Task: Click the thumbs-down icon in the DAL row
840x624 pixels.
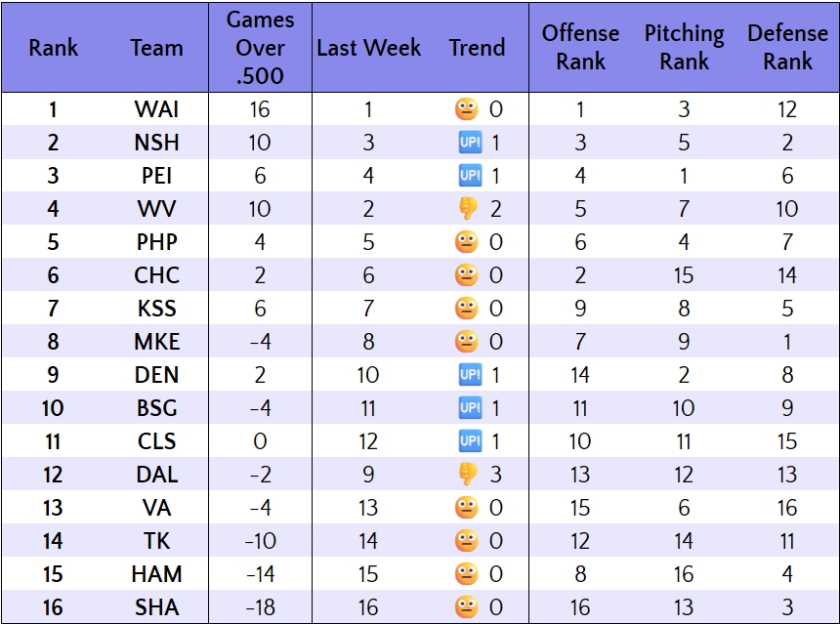Action: 469,475
